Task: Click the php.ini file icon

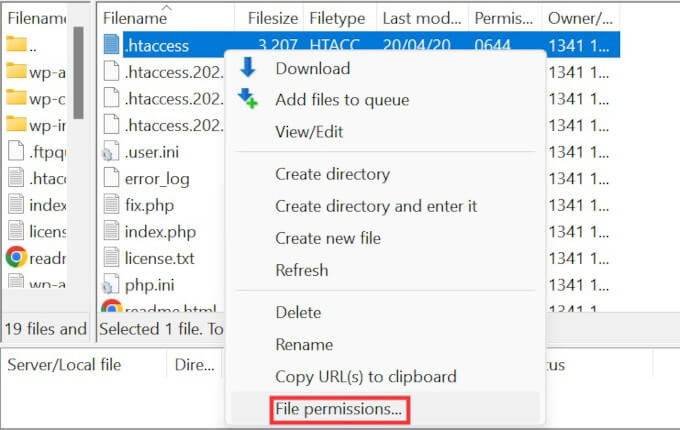Action: (x=111, y=286)
